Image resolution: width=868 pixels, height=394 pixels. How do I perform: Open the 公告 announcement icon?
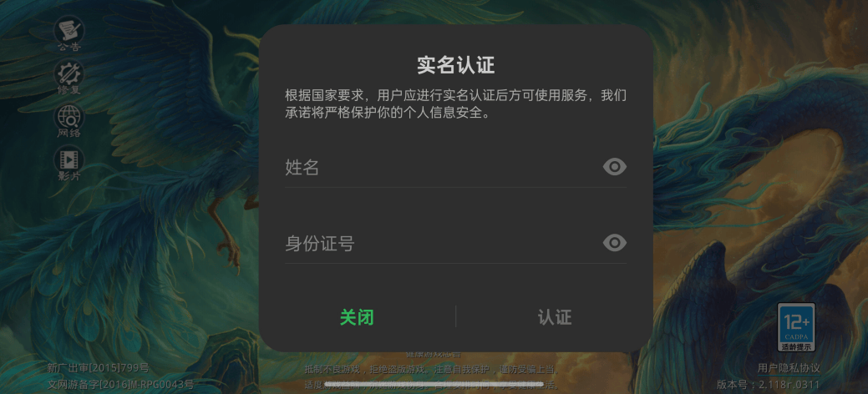pos(69,33)
